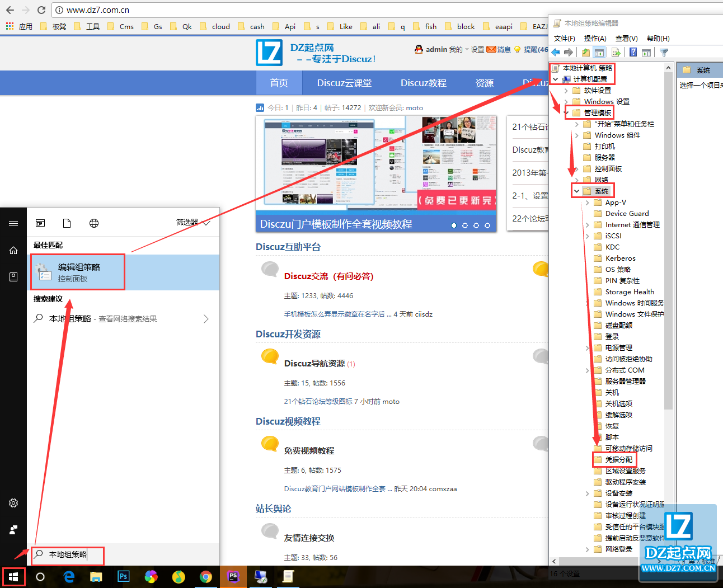Open the 帮助(H) menu
The width and height of the screenshot is (723, 588).
tap(658, 38)
